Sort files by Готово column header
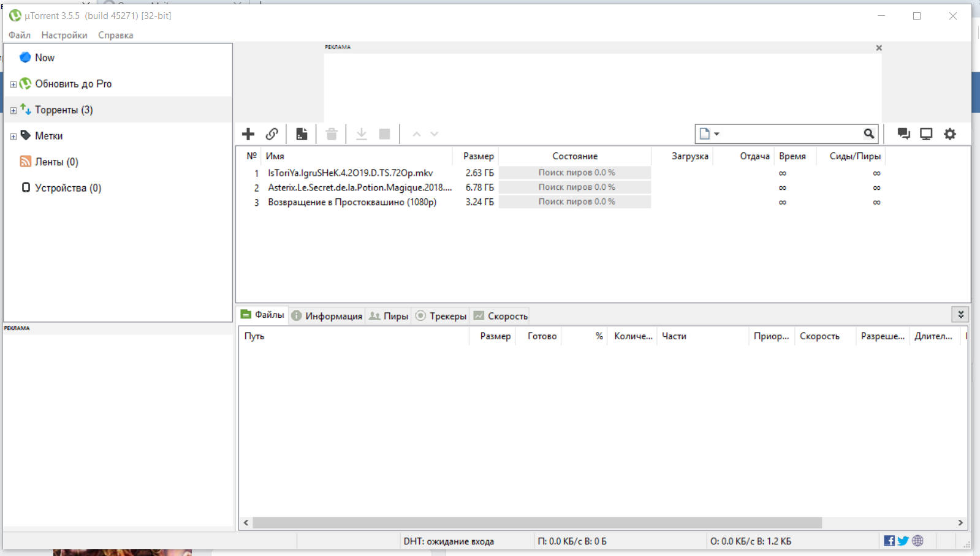 click(x=538, y=336)
